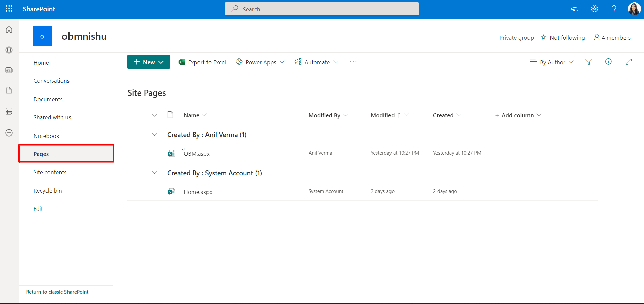The height and width of the screenshot is (304, 644).
Task: Open the Help question mark icon
Action: point(614,9)
